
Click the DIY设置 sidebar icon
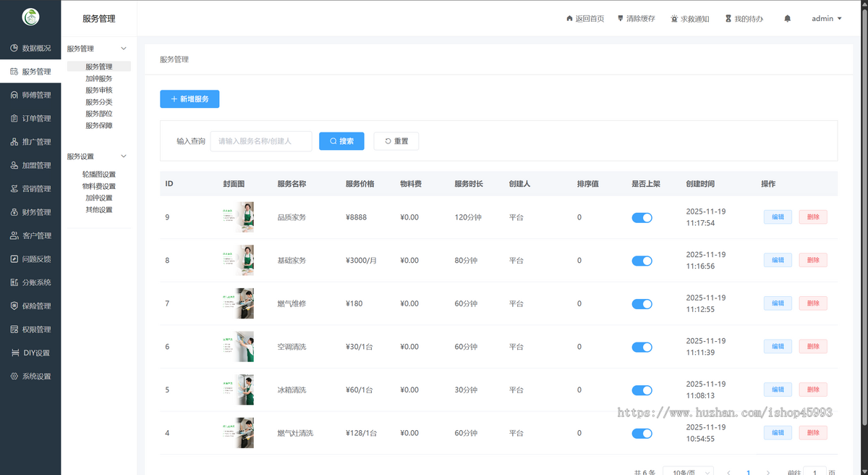click(x=16, y=352)
